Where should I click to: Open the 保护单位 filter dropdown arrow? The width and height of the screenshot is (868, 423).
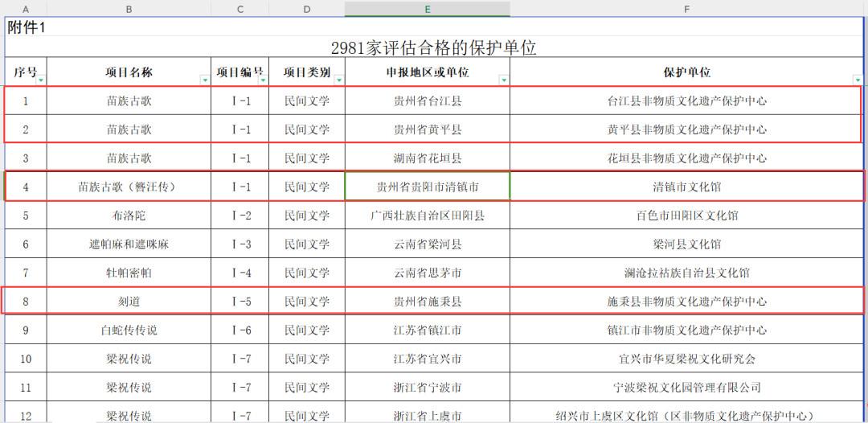tap(858, 80)
